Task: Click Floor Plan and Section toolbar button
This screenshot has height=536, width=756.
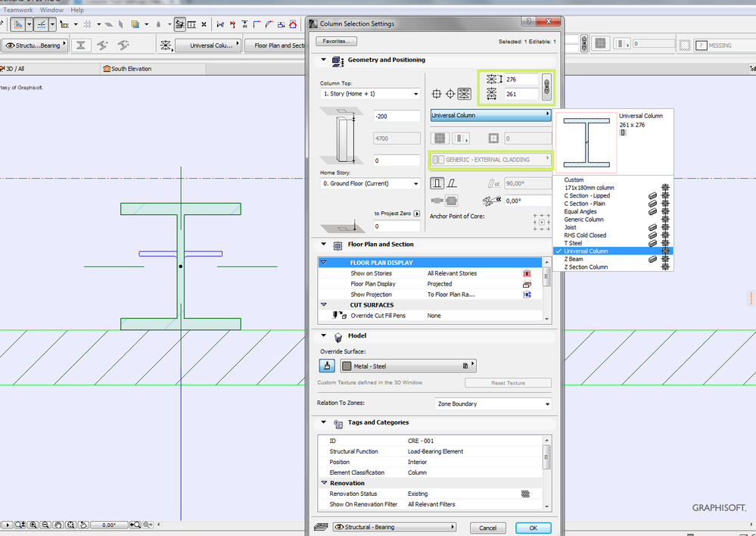Action: 275,45
